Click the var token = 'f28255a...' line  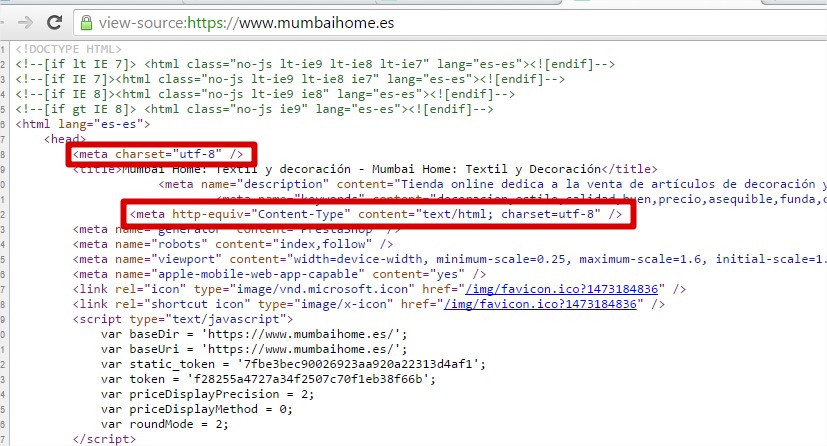pos(268,379)
